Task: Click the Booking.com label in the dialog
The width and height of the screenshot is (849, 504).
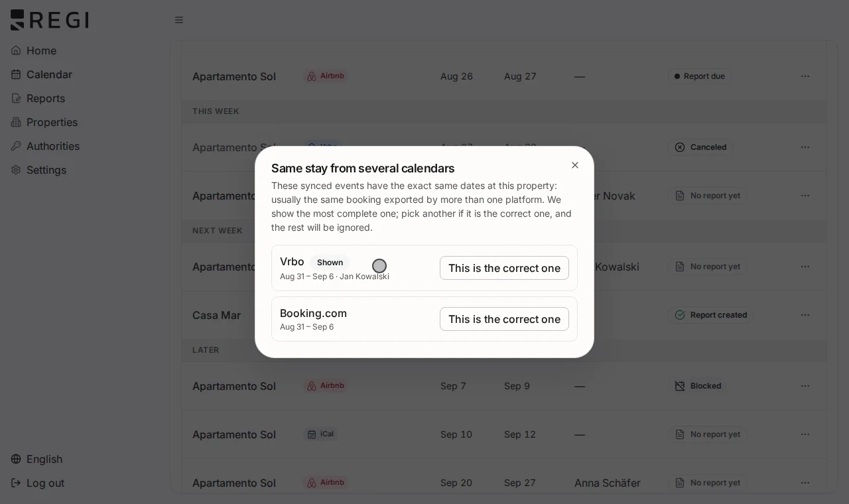Action: 313,313
